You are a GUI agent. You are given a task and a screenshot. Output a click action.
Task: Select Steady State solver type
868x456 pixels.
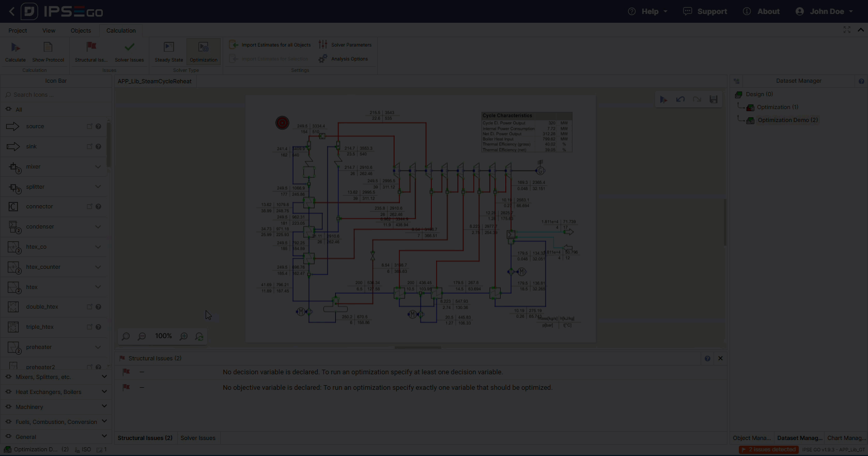click(169, 52)
